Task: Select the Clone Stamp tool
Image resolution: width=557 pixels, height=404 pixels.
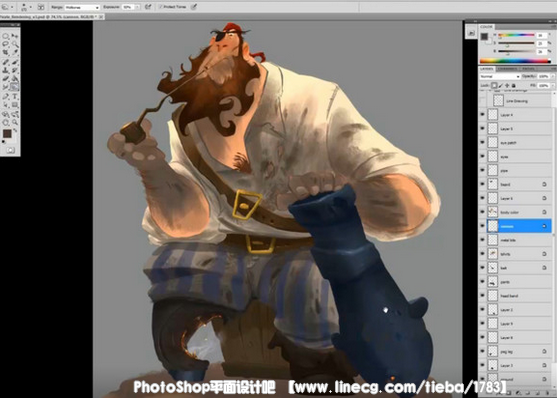Action: [x=6, y=70]
